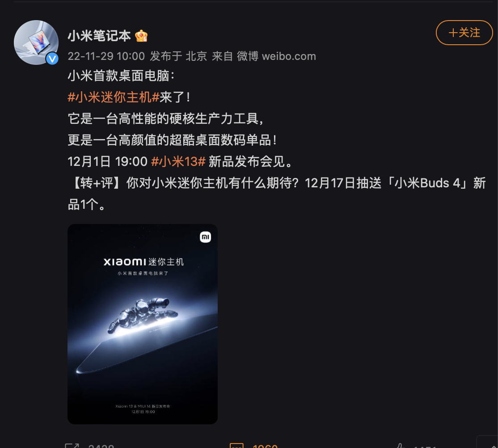Open the #小米迷你主机# hashtag topic
This screenshot has height=448, width=498.
point(114,97)
